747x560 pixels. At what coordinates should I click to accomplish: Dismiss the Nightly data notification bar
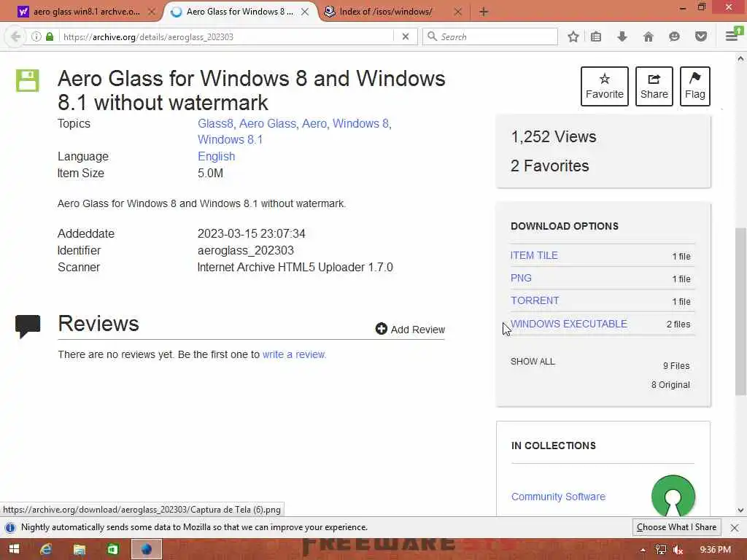[x=735, y=528]
